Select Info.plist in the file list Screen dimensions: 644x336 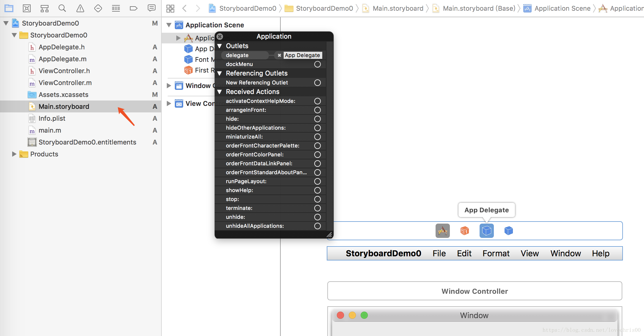(81, 118)
